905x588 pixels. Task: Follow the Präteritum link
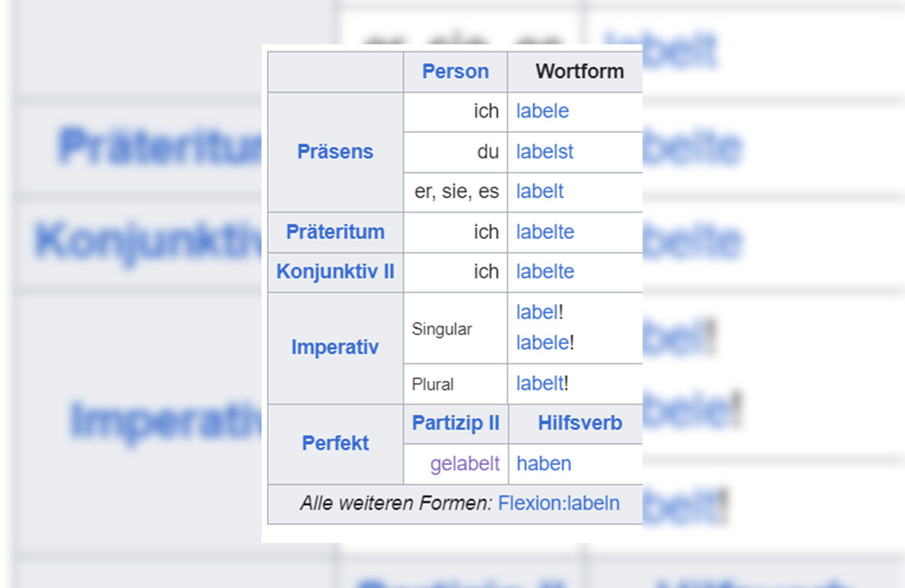335,232
